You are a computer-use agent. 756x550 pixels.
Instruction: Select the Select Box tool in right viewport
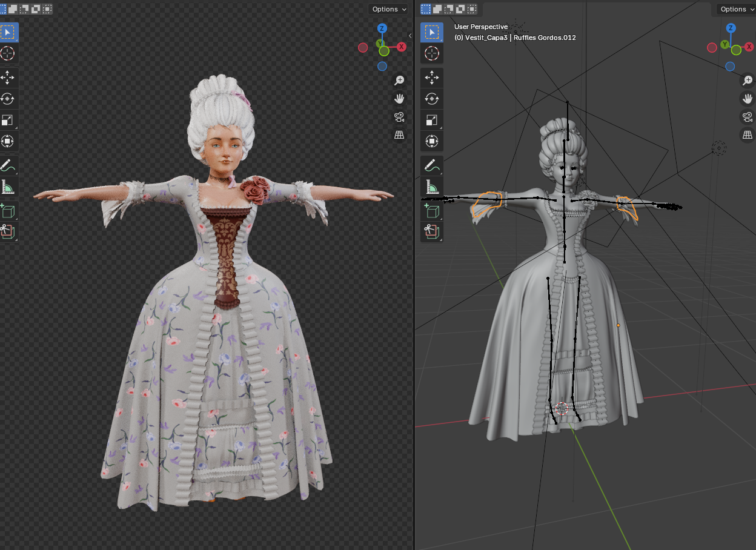coord(432,32)
